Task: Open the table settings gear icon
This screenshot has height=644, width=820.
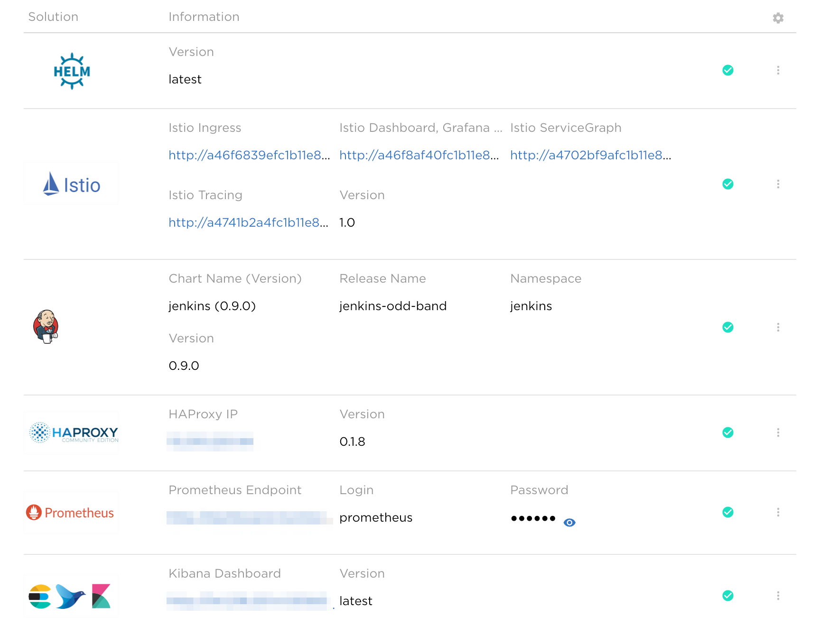Action: [778, 18]
